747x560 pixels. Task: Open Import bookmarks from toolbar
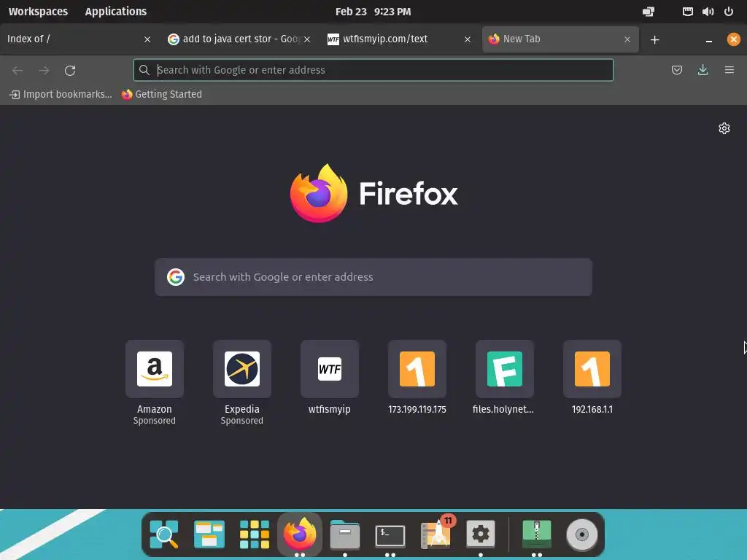61,94
